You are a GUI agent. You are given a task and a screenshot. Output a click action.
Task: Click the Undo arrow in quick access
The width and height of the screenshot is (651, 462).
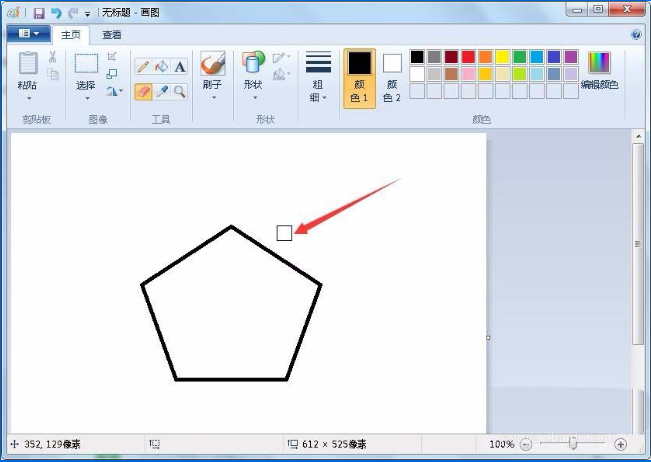[x=56, y=13]
